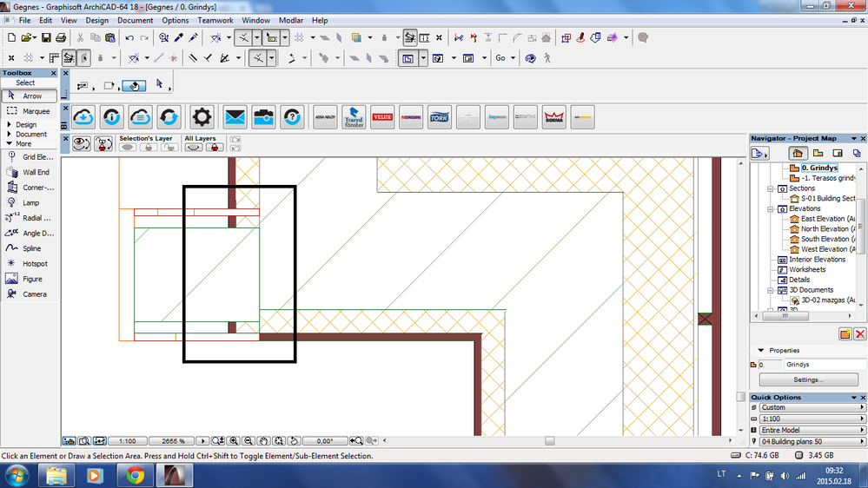This screenshot has width=868, height=488.
Task: Select the Spline tool in Toolbox
Action: point(30,248)
